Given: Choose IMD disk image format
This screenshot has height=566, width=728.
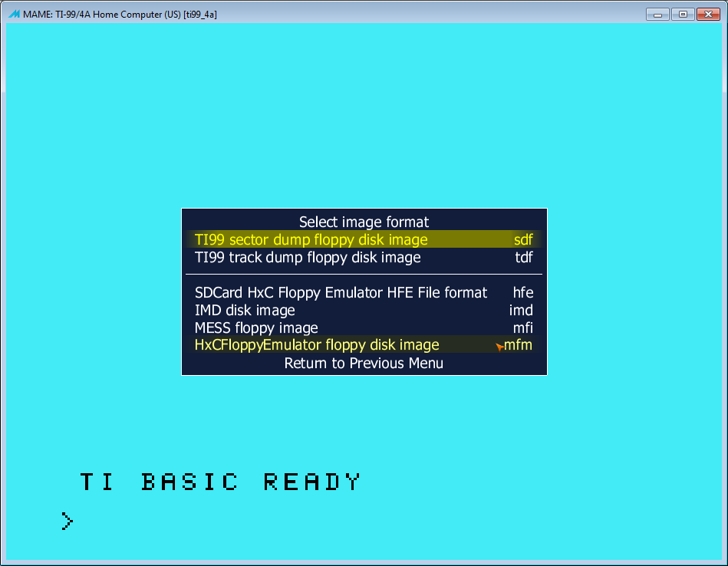Looking at the screenshot, I should click(364, 310).
